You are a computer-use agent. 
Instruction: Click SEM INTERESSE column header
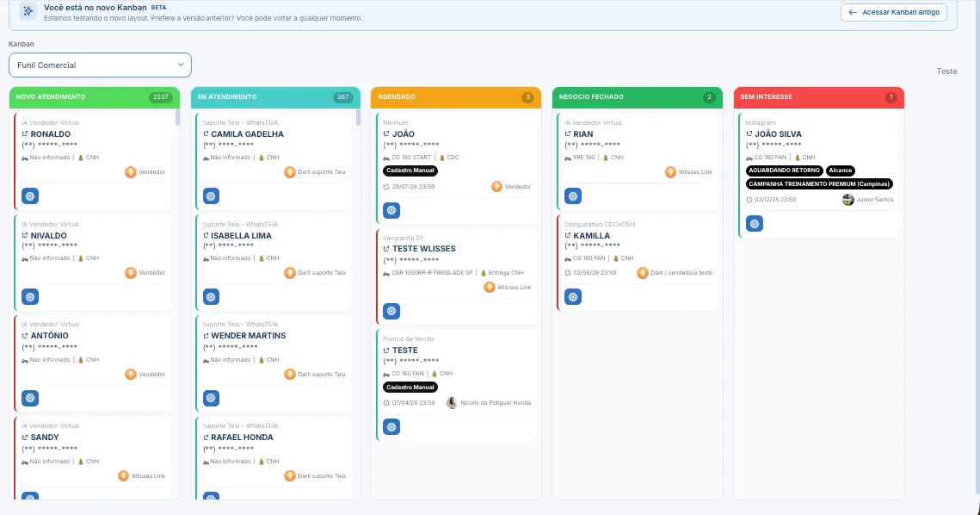819,97
